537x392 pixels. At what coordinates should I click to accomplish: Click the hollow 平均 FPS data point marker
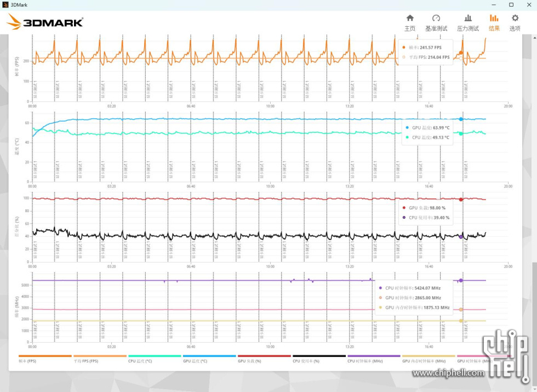click(x=461, y=58)
